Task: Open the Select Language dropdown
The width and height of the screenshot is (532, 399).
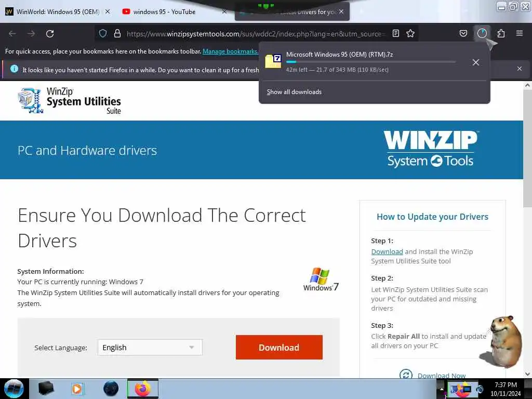Action: click(150, 348)
